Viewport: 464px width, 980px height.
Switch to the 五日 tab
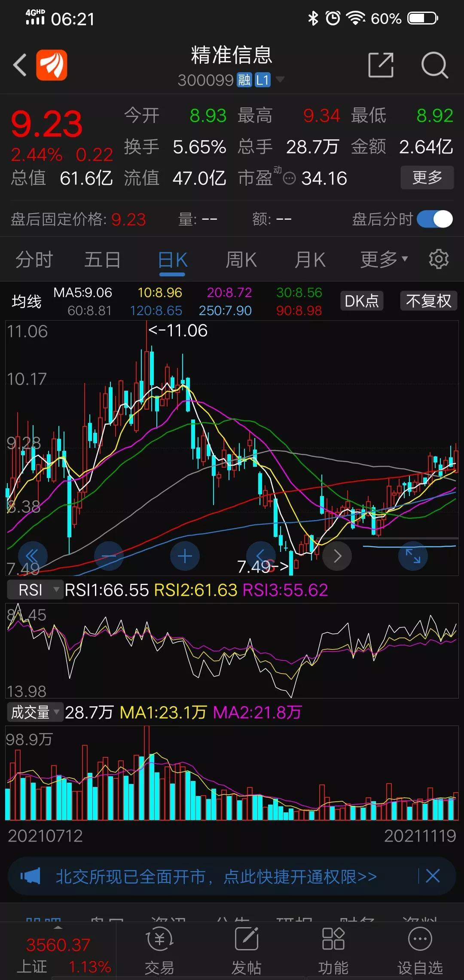[x=102, y=260]
